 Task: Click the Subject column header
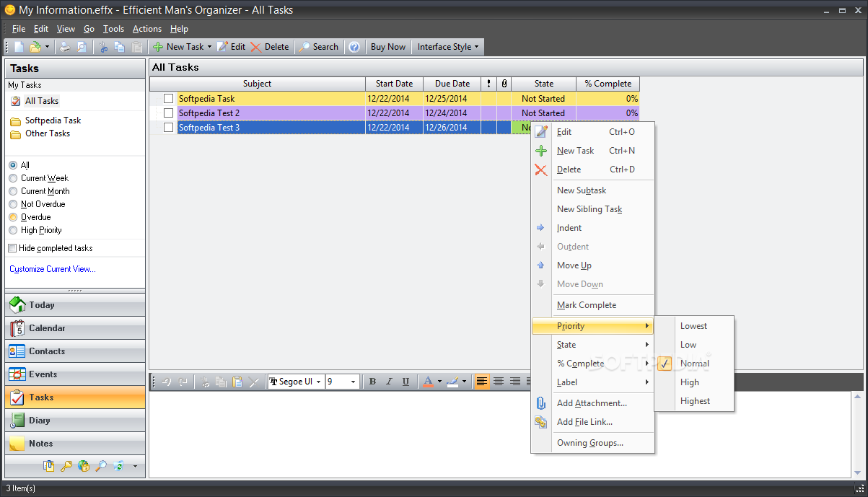point(257,84)
